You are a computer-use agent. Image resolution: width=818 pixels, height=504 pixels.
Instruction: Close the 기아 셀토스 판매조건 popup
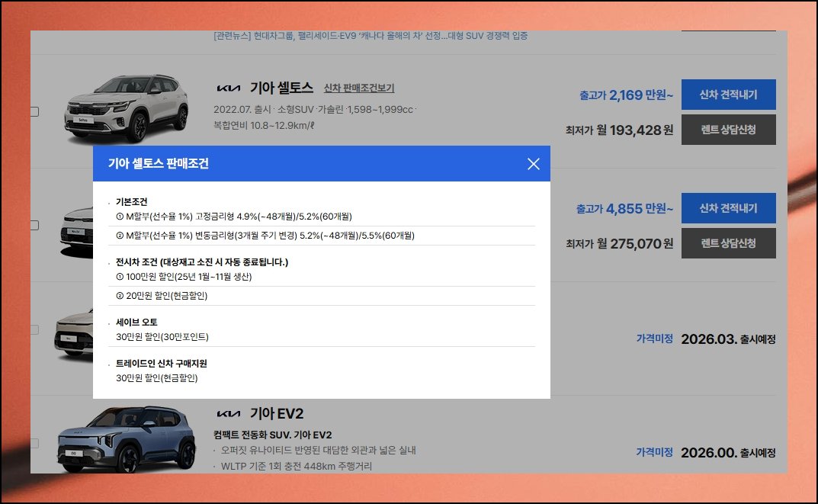click(533, 164)
